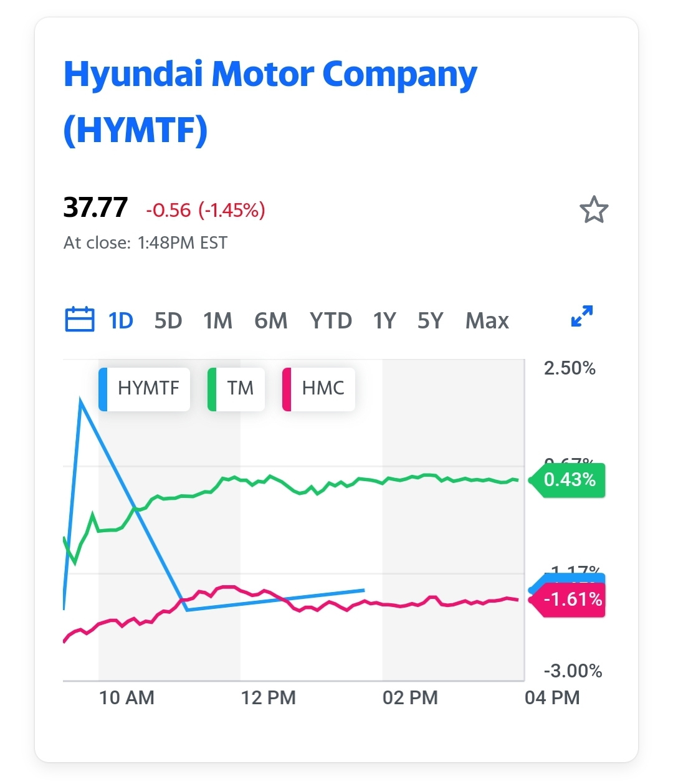673x784 pixels.
Task: Switch chart to 1M range
Action: click(218, 321)
